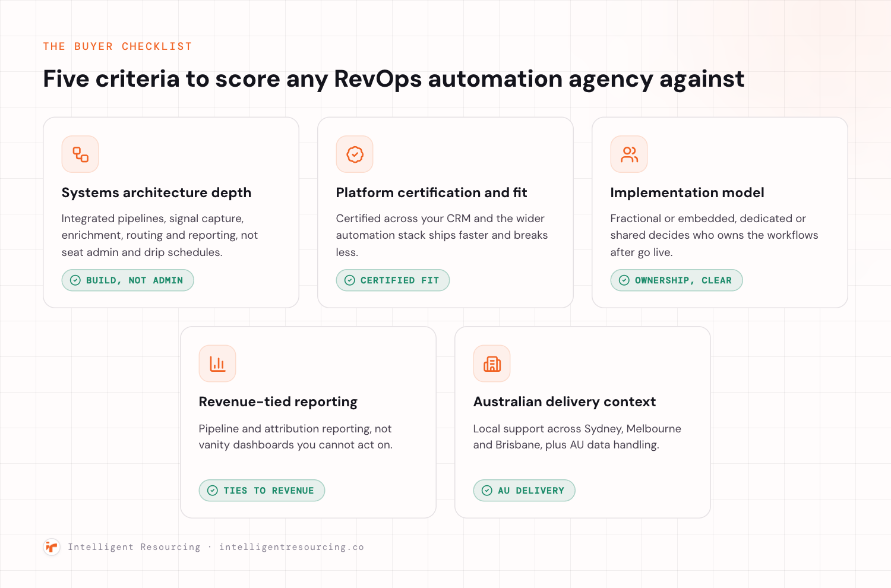Click the check icon in CERTIFIED FIT badge
This screenshot has width=891, height=588.
point(350,280)
